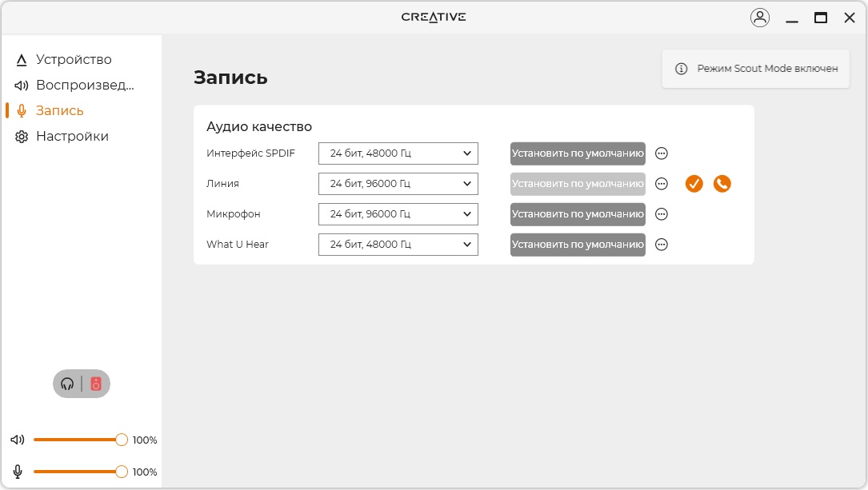Mute the microphone icon at bottom
Viewport: 868px width, 490px height.
point(18,472)
